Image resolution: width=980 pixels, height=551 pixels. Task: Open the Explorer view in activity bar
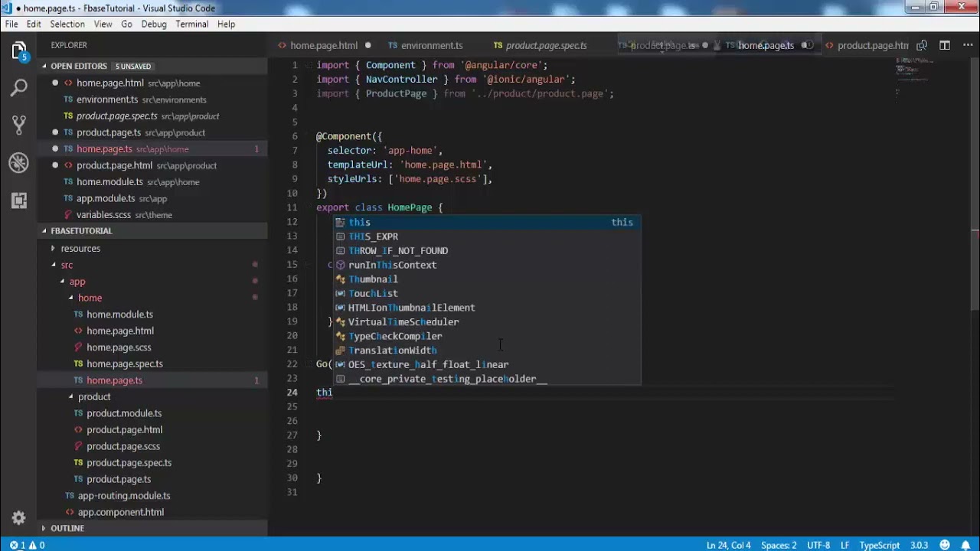18,51
